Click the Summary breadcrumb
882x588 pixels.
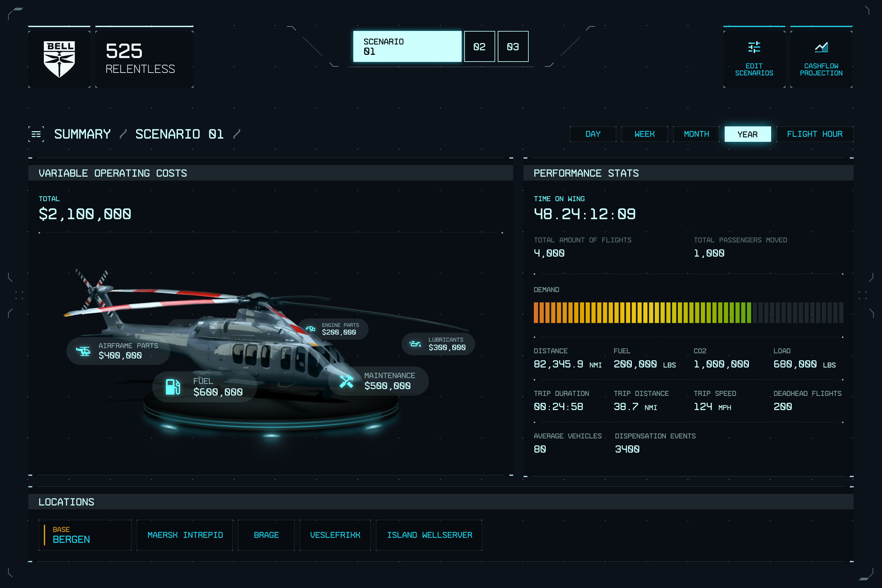[82, 134]
